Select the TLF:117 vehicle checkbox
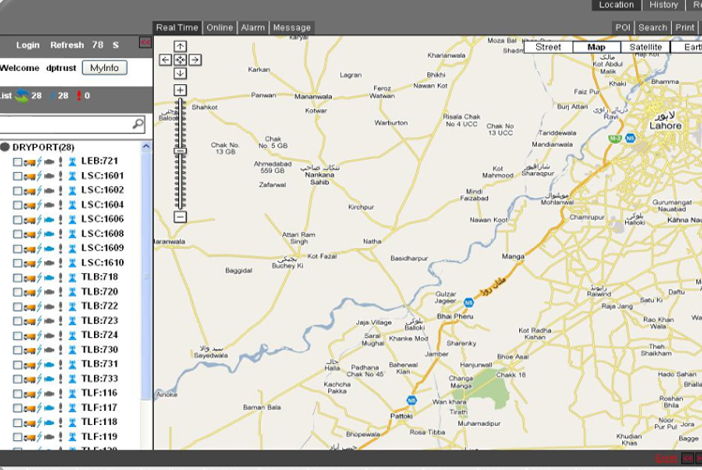The height and width of the screenshot is (470, 702). 17,408
